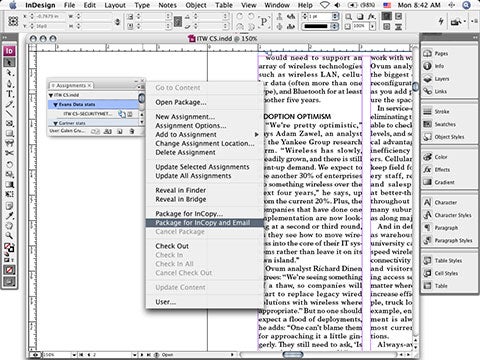Collapse the ITW CS.indd tree item
Image resolution: width=480 pixels, height=360 pixels.
(x=51, y=95)
